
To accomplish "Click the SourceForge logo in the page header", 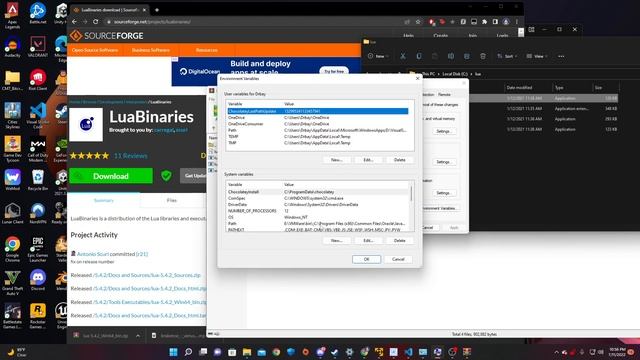I will [x=107, y=36].
